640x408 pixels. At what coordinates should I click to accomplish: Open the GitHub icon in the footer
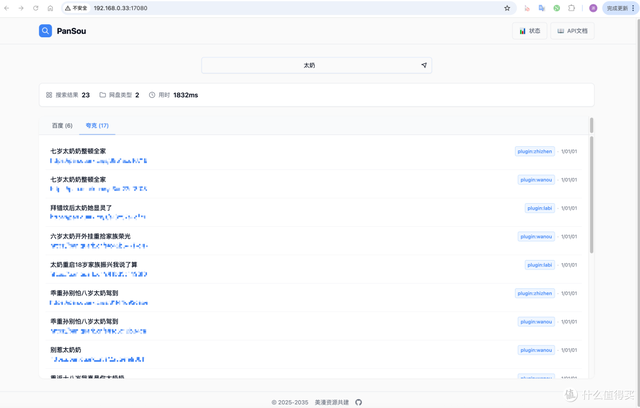click(359, 402)
